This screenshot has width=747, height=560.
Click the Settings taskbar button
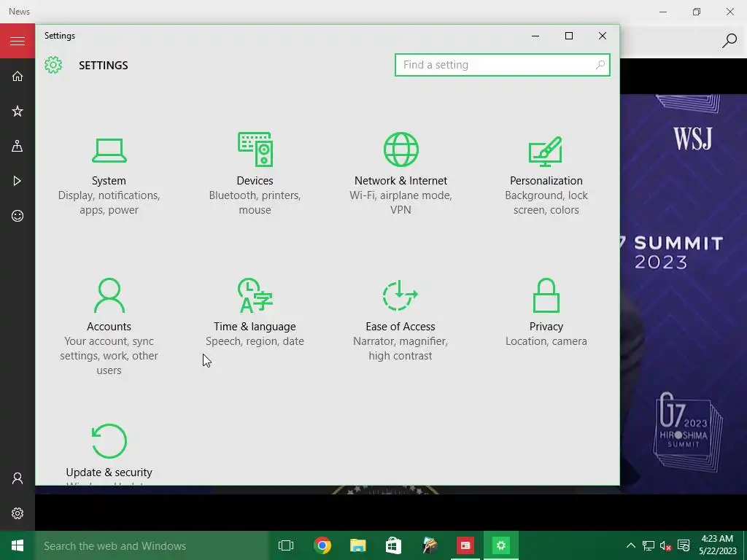tap(500, 545)
